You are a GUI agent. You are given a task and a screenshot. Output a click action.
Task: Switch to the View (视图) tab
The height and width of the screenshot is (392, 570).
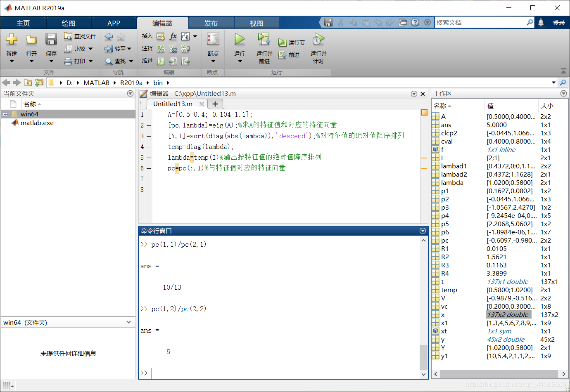(256, 23)
